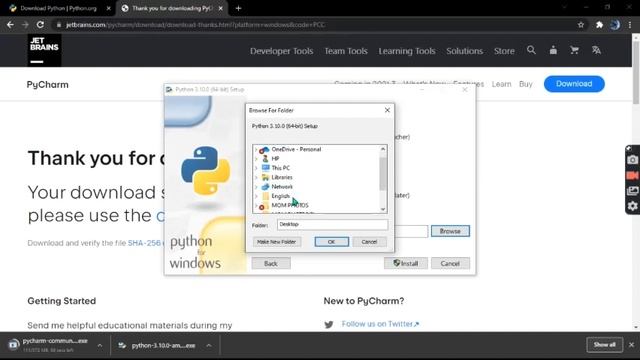The height and width of the screenshot is (360, 640).
Task: Open the Learn link in PyCharm submenu
Action: pos(501,84)
